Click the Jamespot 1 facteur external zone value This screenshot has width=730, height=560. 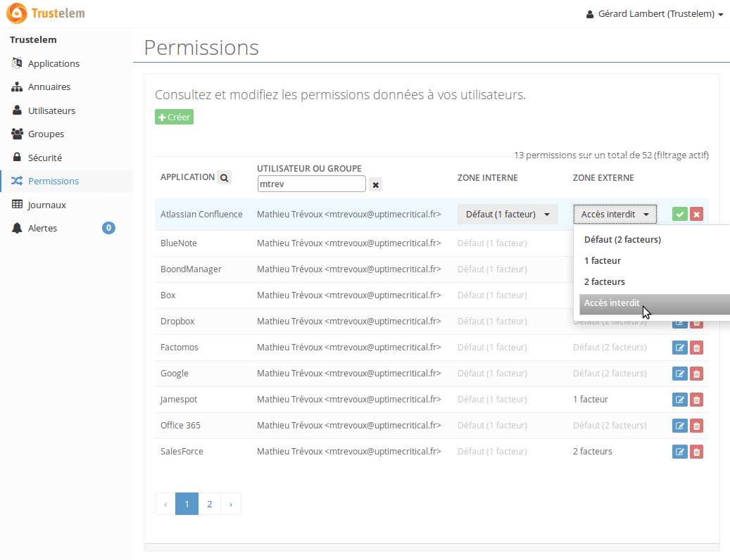pos(591,400)
